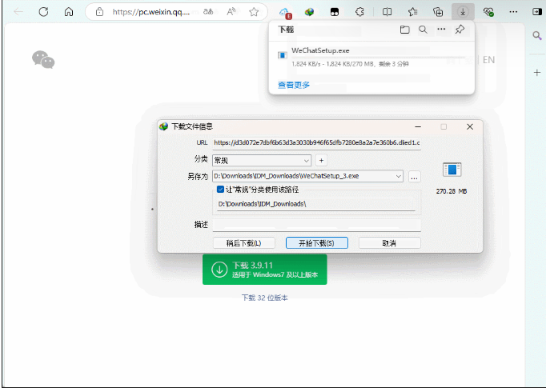Click the WeChat logo on the page

click(43, 59)
